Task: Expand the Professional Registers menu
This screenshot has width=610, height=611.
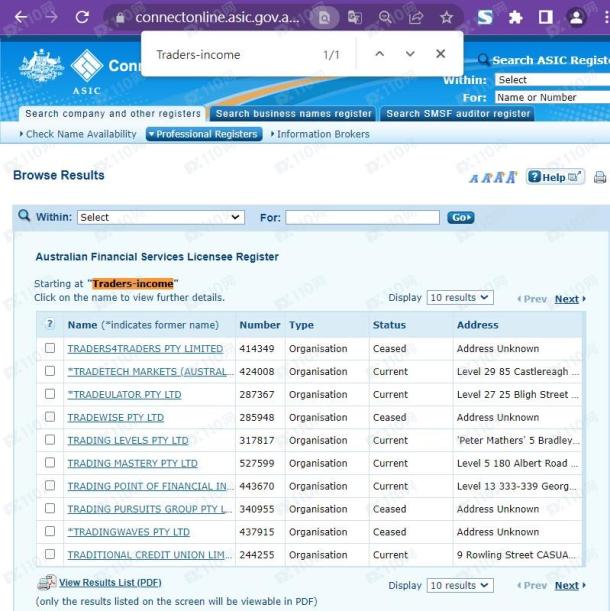Action: point(204,134)
